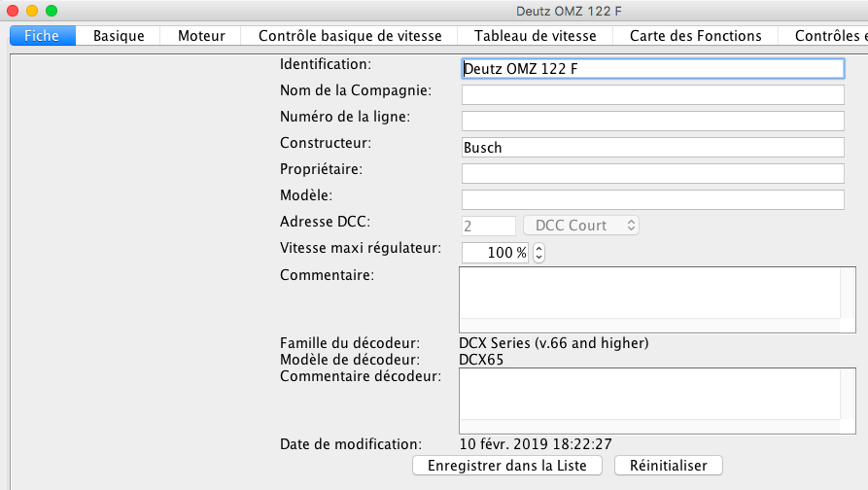Open the Basique tab

(119, 35)
